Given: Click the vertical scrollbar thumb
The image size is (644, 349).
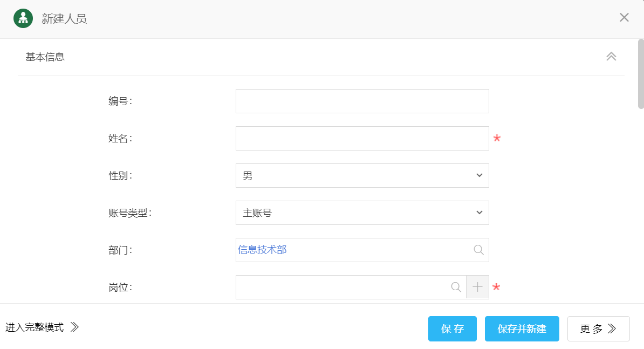Looking at the screenshot, I should coord(641,74).
